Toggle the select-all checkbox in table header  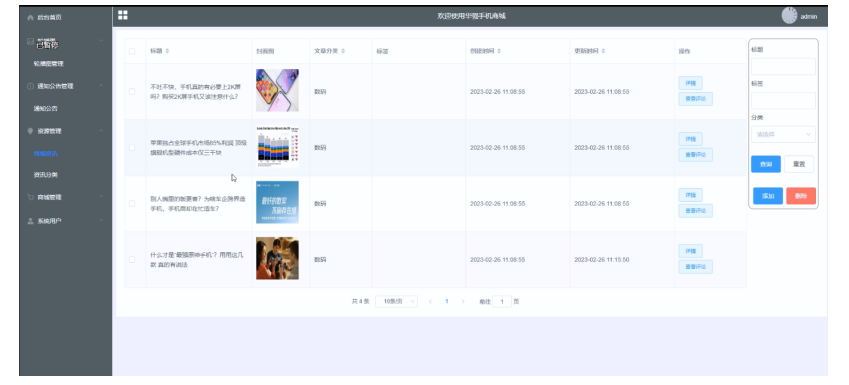click(132, 51)
